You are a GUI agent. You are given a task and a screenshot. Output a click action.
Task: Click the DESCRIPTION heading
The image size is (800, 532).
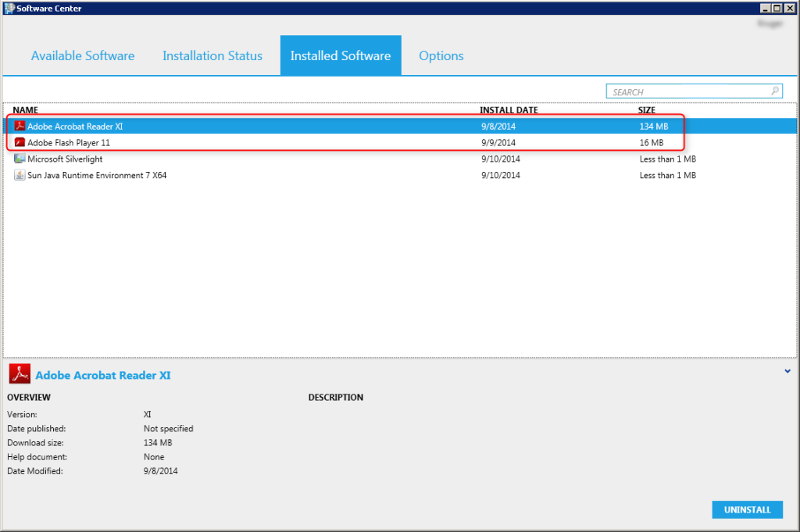click(x=336, y=398)
